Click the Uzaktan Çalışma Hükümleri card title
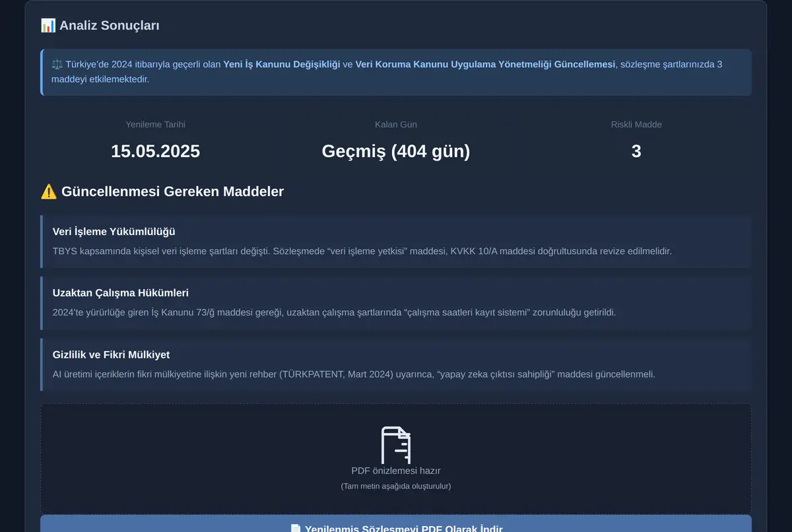792x532 pixels. click(121, 293)
